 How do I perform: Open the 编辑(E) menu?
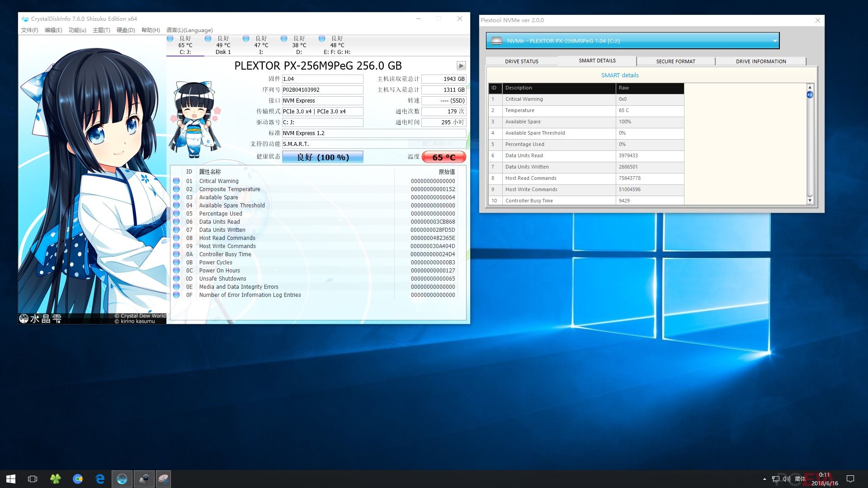click(x=53, y=30)
